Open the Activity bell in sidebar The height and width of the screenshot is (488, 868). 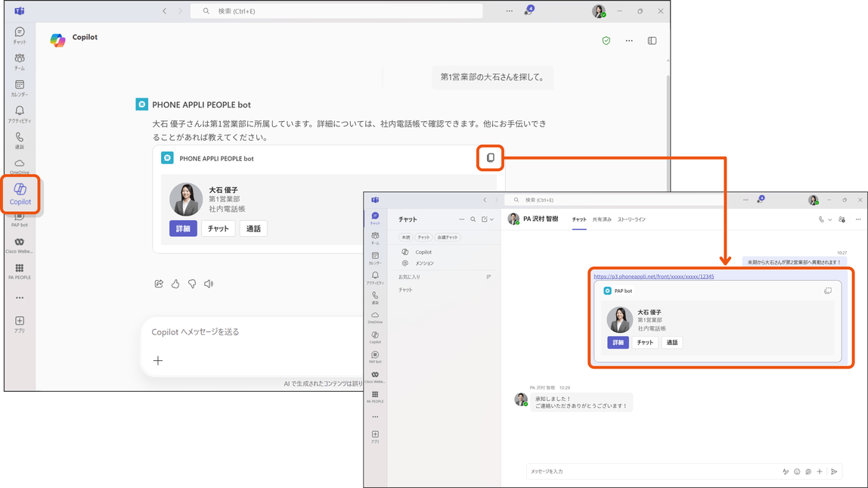pyautogui.click(x=20, y=114)
